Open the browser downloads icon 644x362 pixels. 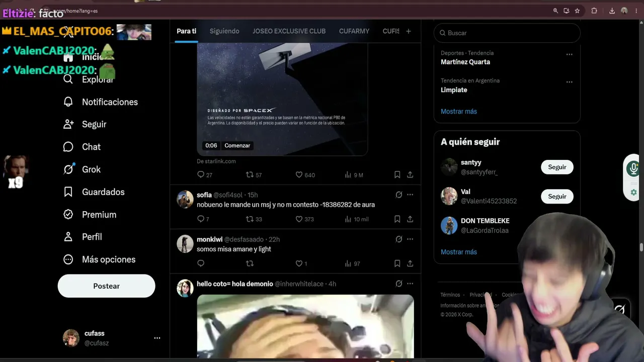(612, 11)
